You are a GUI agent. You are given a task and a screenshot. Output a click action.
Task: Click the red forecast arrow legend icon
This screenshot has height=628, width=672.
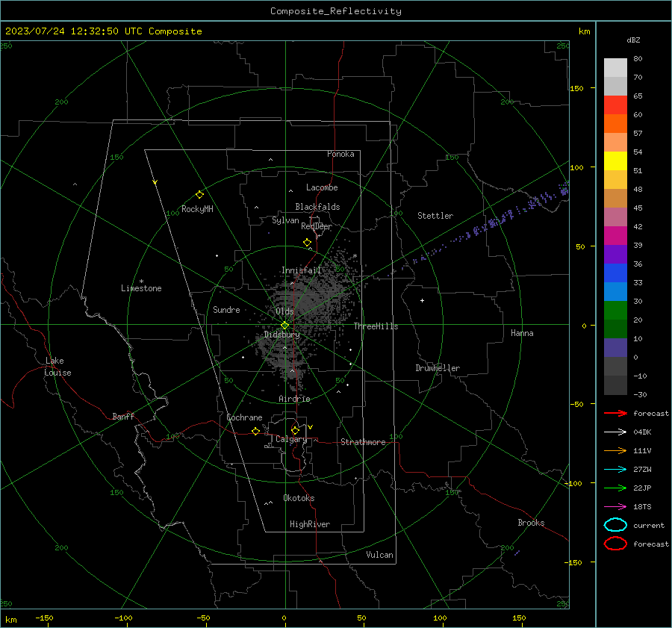click(615, 413)
